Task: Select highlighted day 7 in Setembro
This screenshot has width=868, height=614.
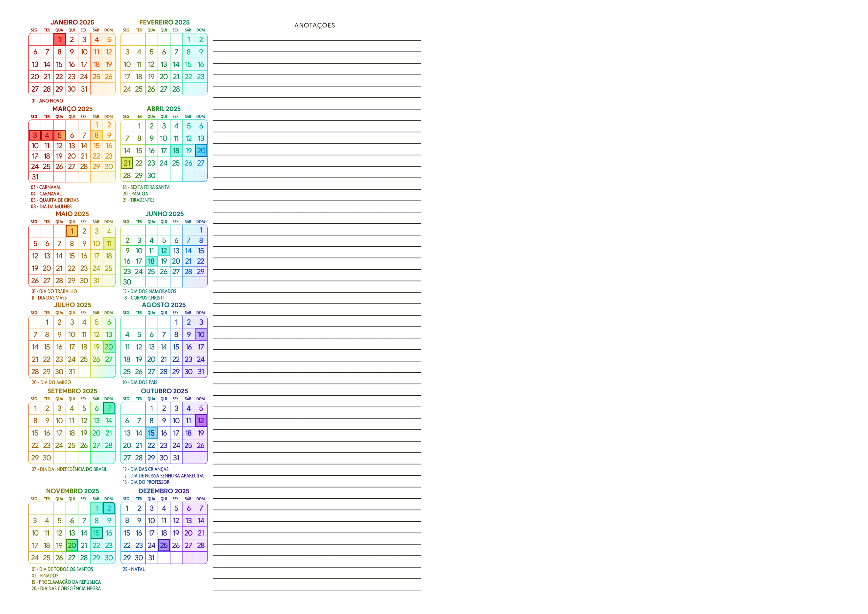Action: (109, 408)
